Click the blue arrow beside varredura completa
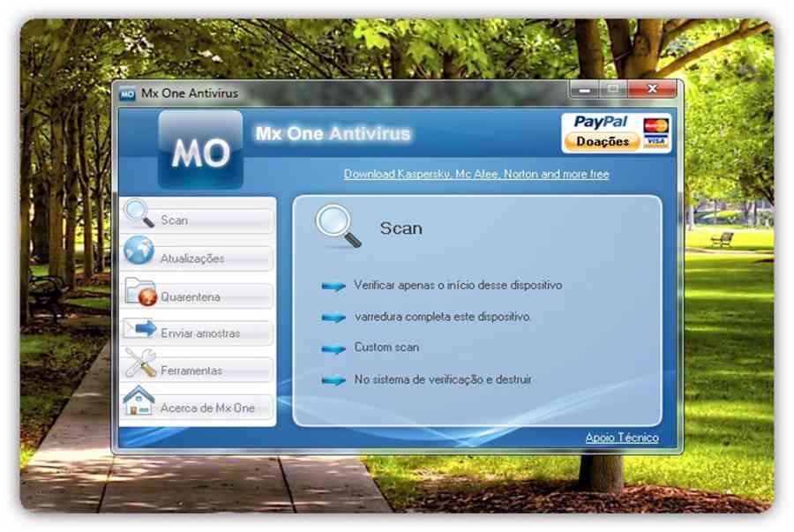The height and width of the screenshot is (532, 794). (x=333, y=318)
